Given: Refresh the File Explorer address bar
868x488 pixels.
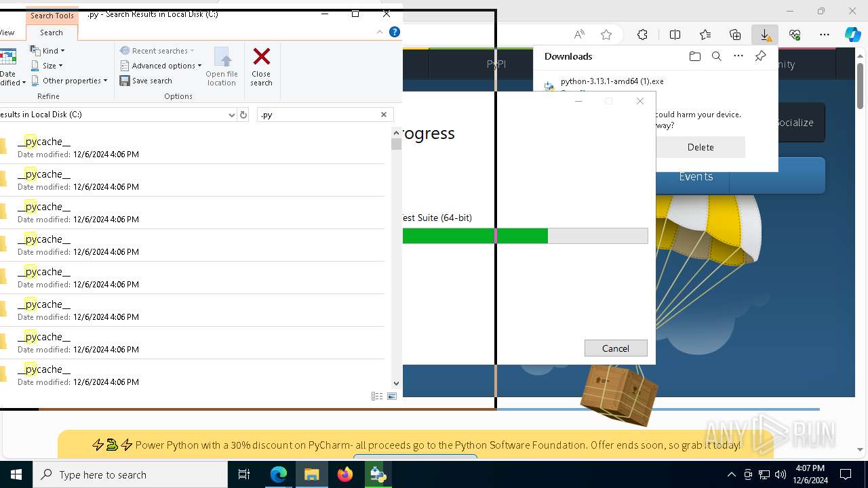Looking at the screenshot, I should (x=243, y=115).
